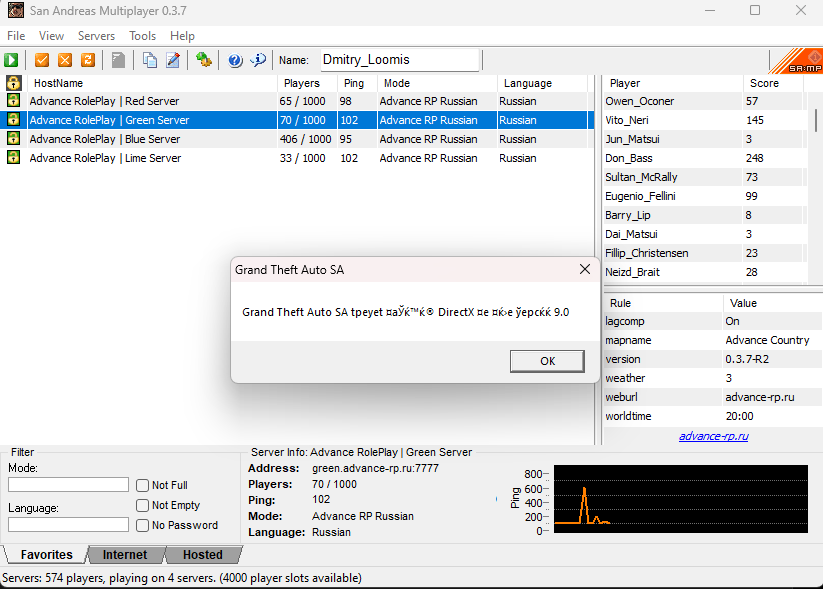Open Settings via the gear-arrow toolbar icon
823x589 pixels.
click(204, 60)
